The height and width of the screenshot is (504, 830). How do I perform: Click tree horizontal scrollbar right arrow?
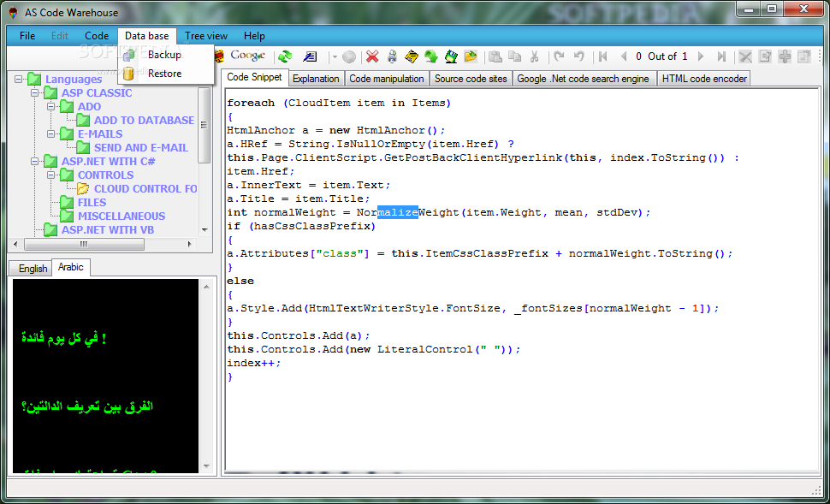click(190, 245)
